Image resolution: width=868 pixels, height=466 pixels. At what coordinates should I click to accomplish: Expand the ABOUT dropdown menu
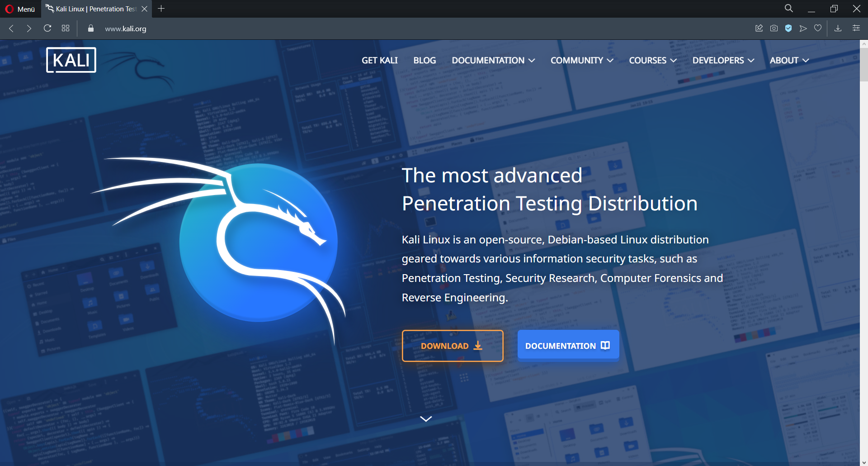coord(789,60)
